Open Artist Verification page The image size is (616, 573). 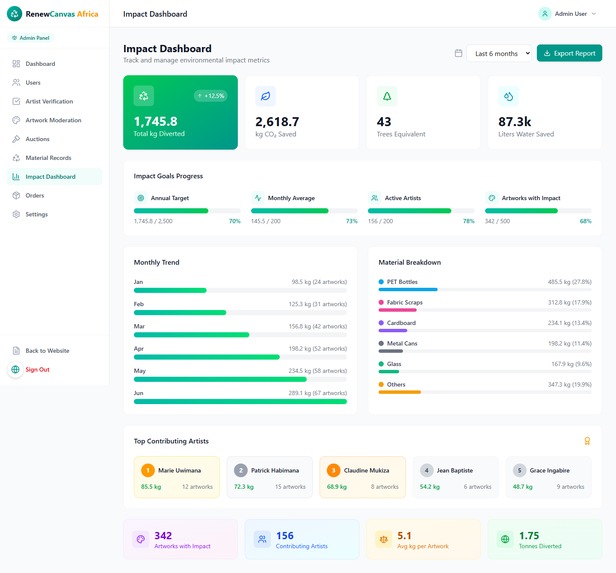pyautogui.click(x=55, y=101)
